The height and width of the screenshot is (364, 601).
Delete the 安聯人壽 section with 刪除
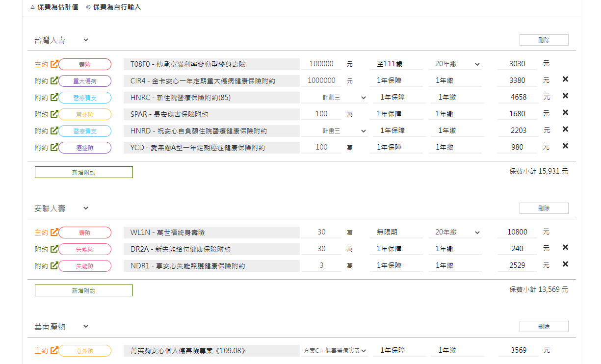[x=544, y=208]
